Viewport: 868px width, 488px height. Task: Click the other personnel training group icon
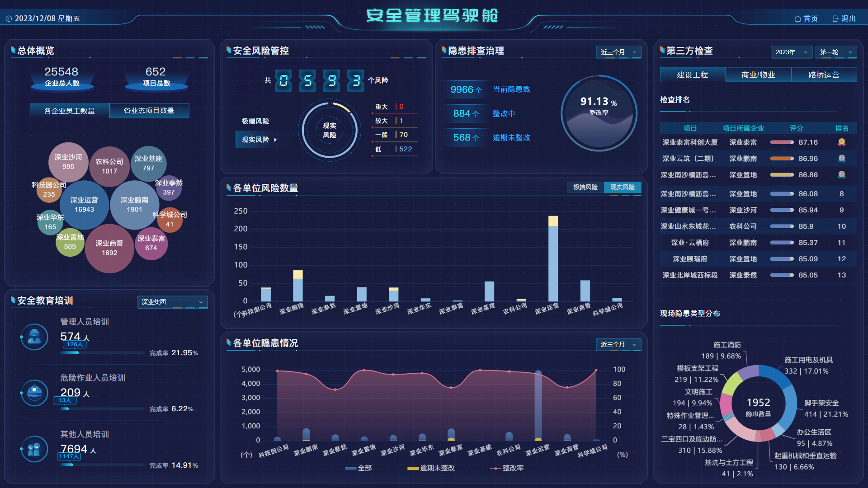click(x=34, y=449)
